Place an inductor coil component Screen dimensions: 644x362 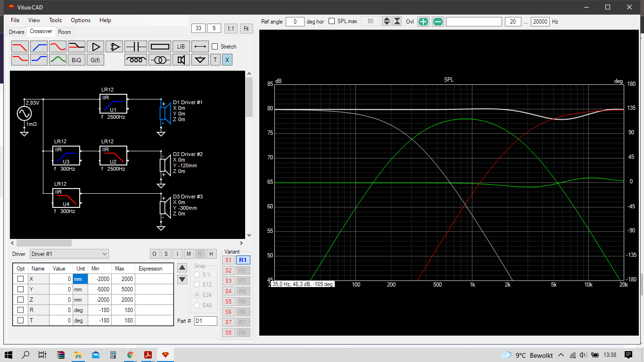[136, 60]
